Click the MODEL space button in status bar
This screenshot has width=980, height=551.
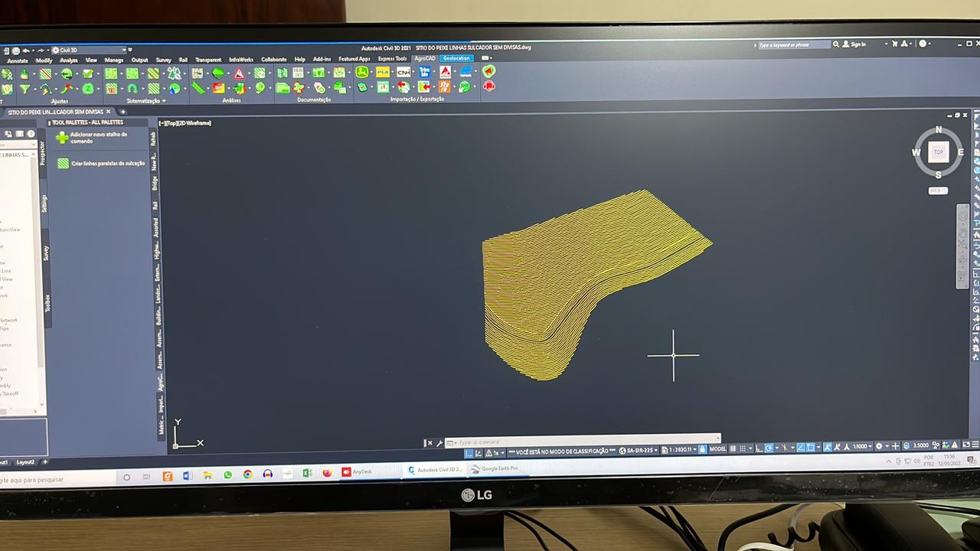[x=717, y=448]
